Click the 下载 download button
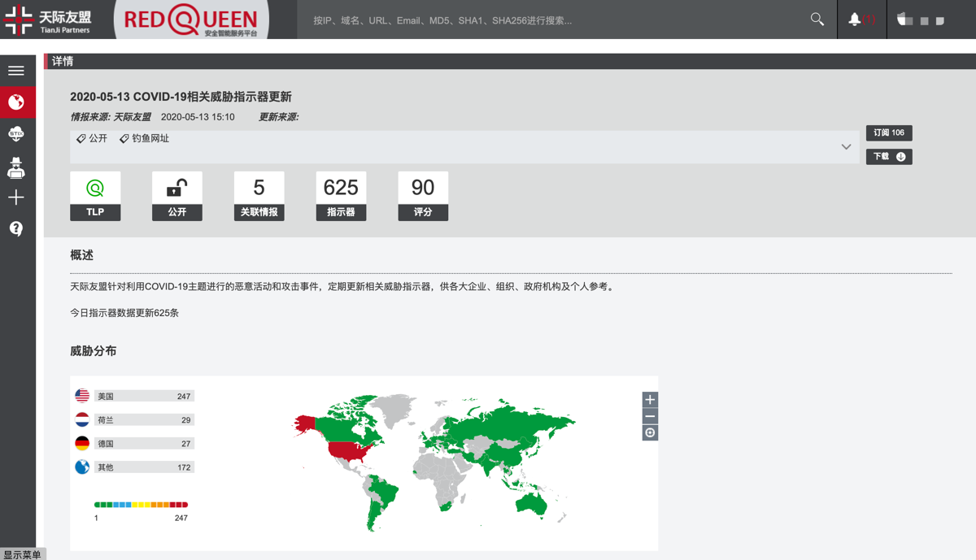Image resolution: width=976 pixels, height=560 pixels. [889, 156]
